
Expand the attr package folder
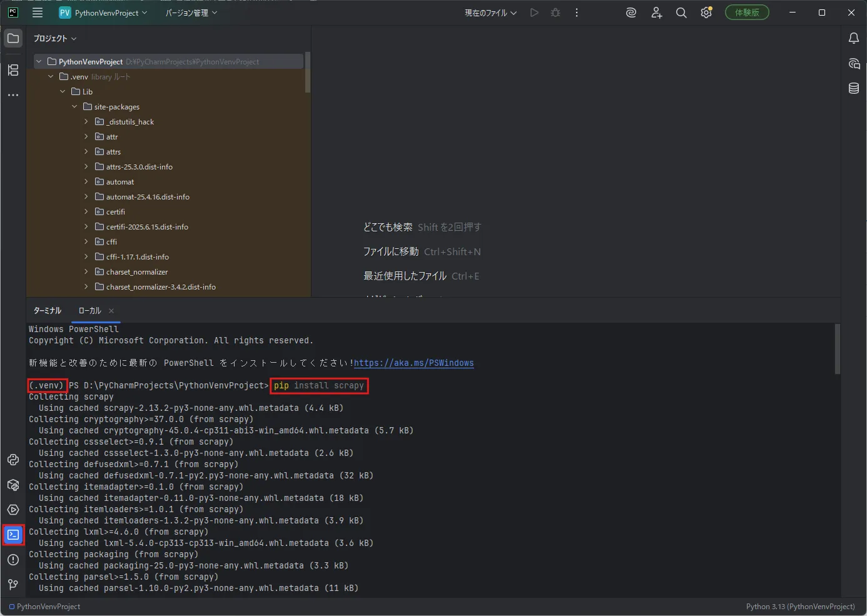pos(86,136)
